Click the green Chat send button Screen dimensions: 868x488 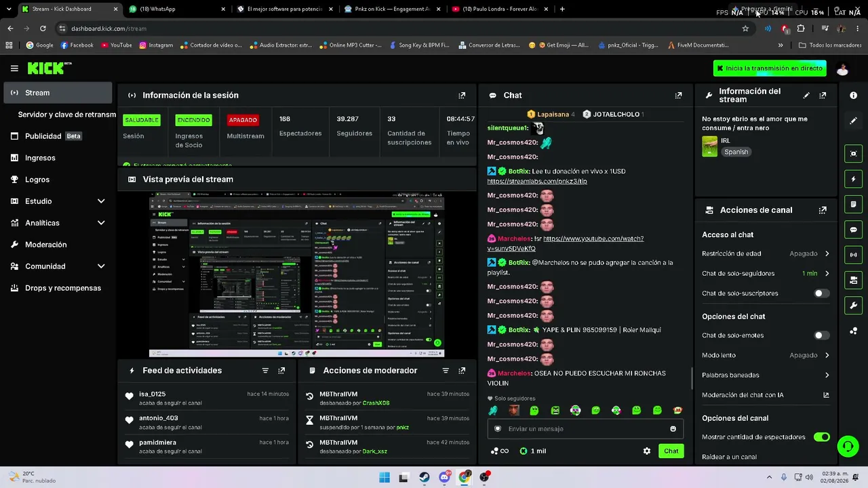[x=671, y=451]
